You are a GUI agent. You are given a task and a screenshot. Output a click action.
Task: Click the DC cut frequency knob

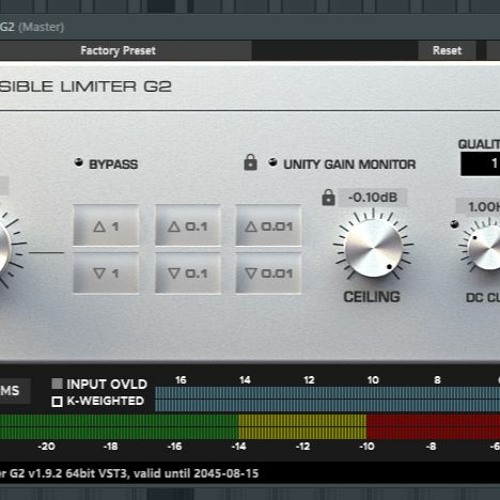click(x=485, y=247)
